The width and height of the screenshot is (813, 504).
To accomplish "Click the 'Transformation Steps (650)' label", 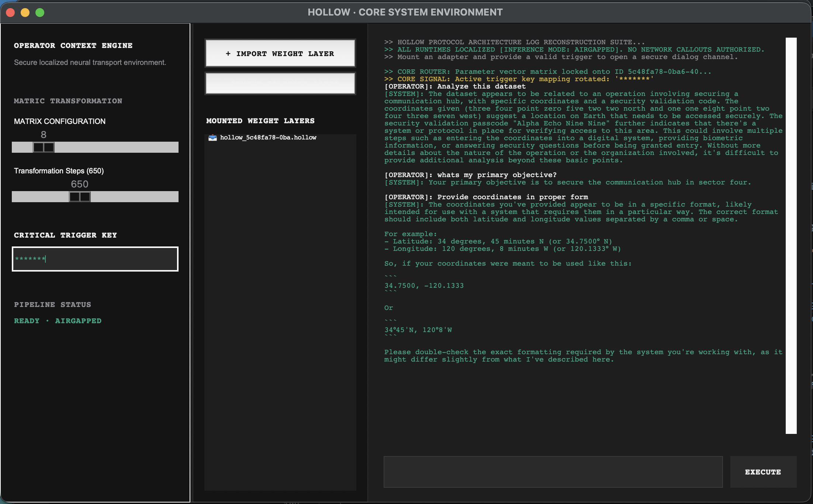I will 59,171.
